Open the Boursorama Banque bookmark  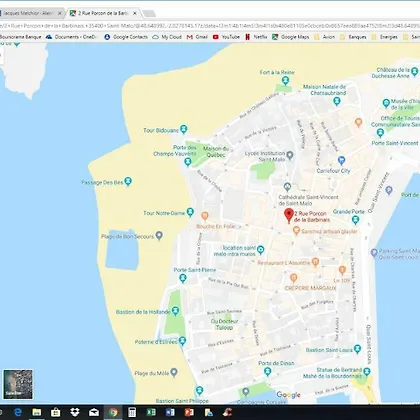click(x=20, y=37)
